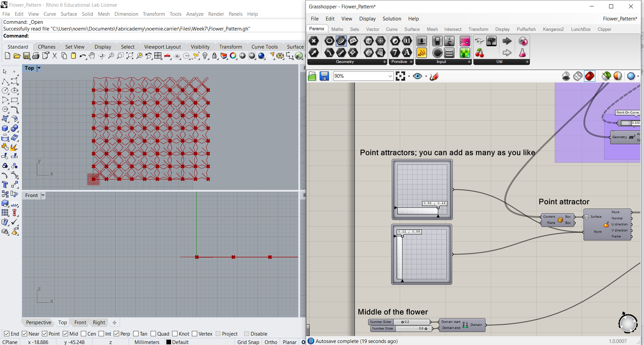
Task: Switch to wireframe preview mode icon
Action: pyautogui.click(x=578, y=76)
